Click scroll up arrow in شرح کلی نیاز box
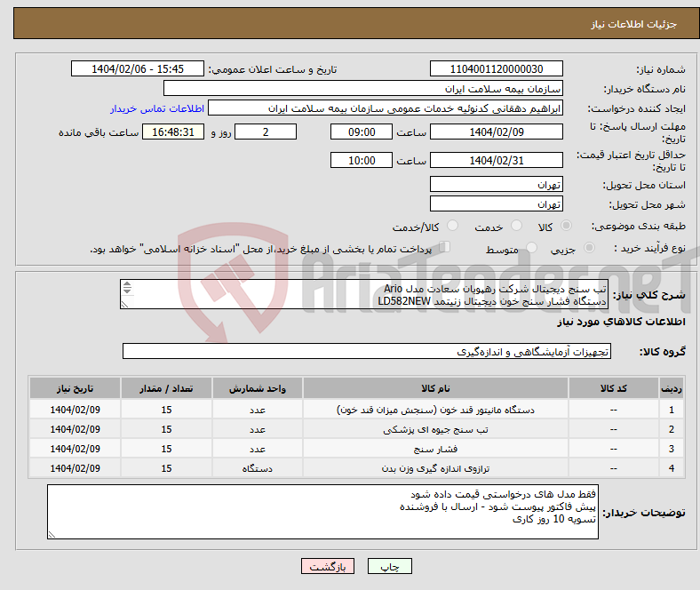Screen dimensions: 700x590 coord(127,284)
